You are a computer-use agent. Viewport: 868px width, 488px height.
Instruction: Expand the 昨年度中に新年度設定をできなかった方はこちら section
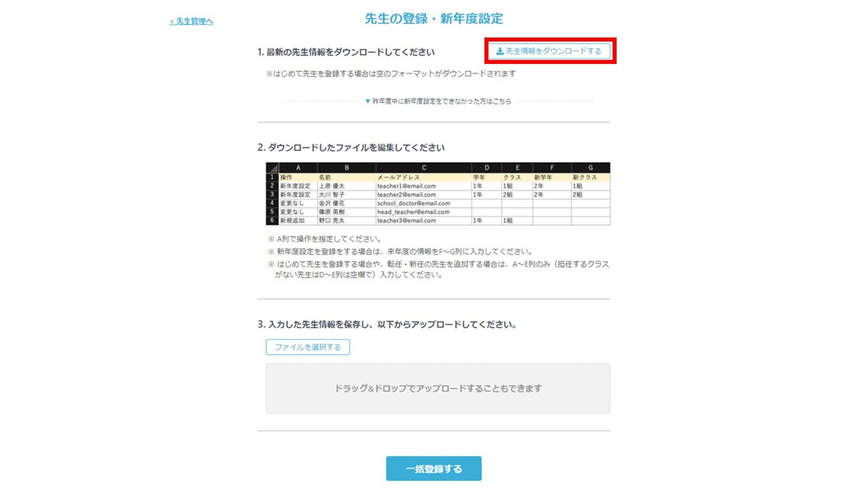click(441, 101)
